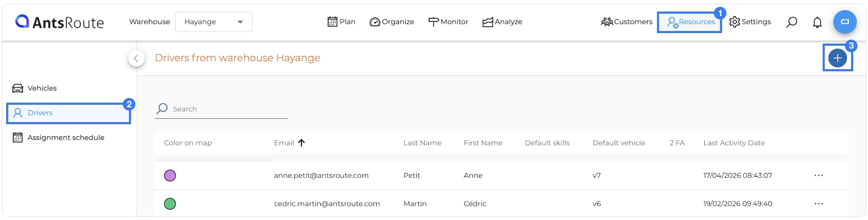Viewport: 868px width, 220px height.
Task: Select Drivers in the sidebar
Action: 68,113
